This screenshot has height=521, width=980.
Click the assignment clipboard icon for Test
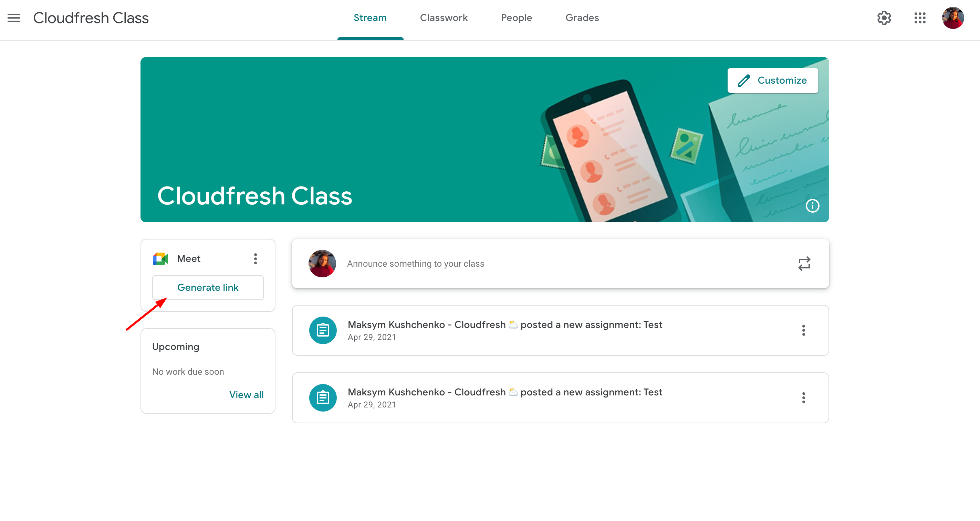click(x=322, y=330)
